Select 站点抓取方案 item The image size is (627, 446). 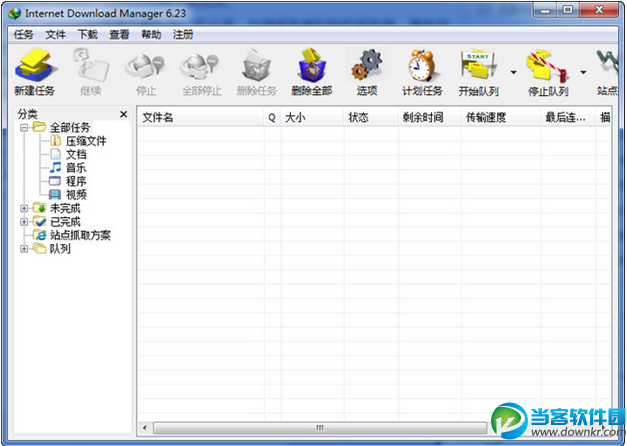tap(80, 235)
